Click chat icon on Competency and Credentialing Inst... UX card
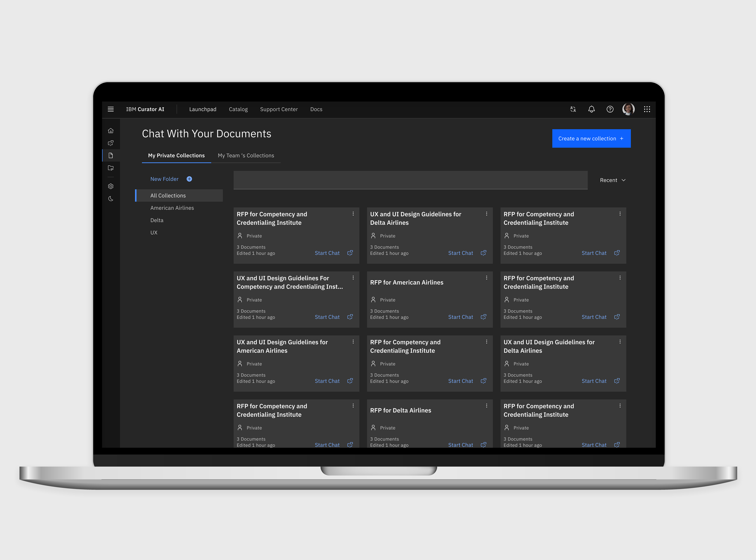 tap(350, 317)
